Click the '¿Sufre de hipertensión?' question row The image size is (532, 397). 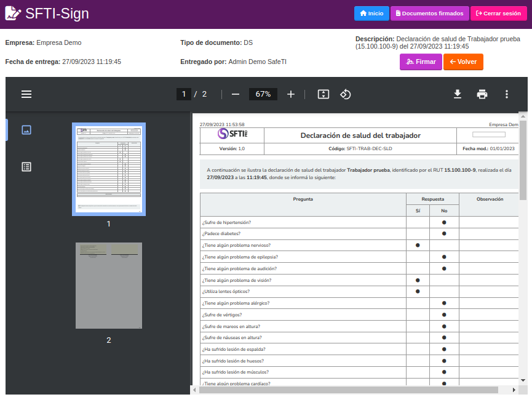pyautogui.click(x=359, y=222)
